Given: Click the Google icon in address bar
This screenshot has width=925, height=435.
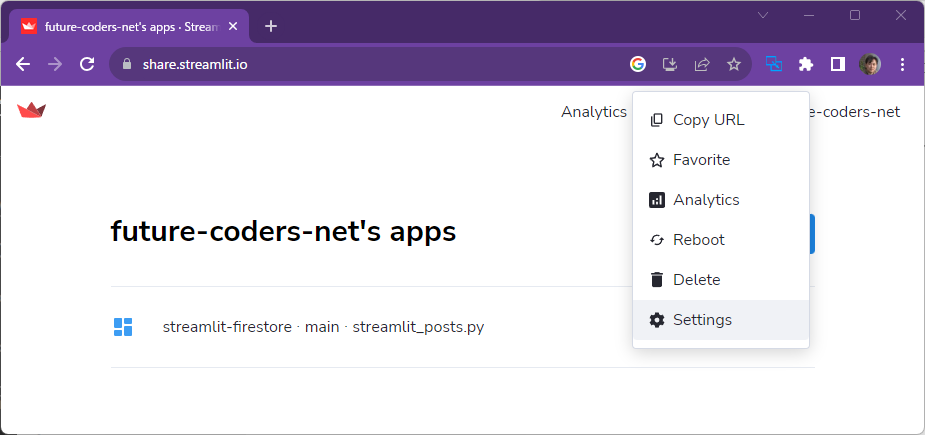Looking at the screenshot, I should tap(638, 64).
